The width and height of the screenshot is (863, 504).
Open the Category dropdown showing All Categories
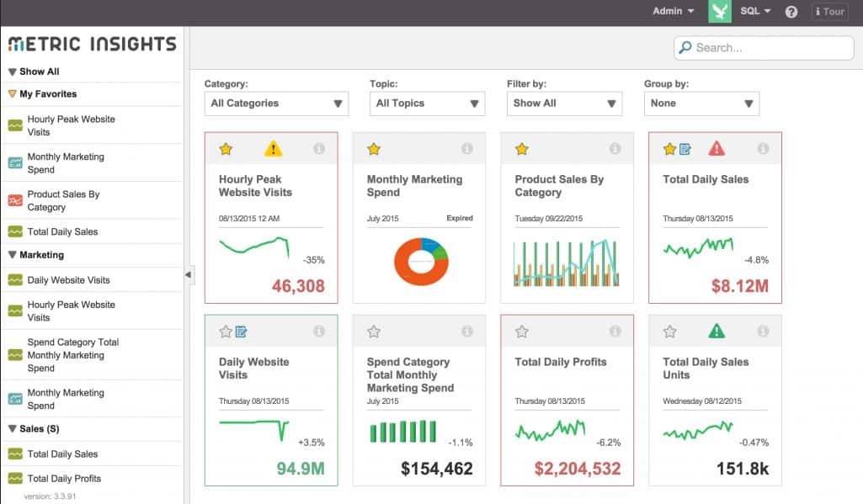[276, 103]
